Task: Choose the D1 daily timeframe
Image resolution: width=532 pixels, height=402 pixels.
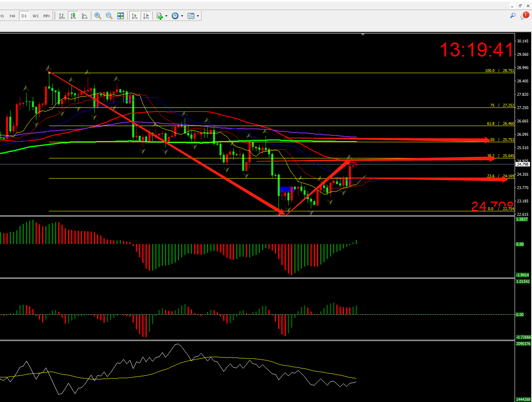Action: coord(24,16)
